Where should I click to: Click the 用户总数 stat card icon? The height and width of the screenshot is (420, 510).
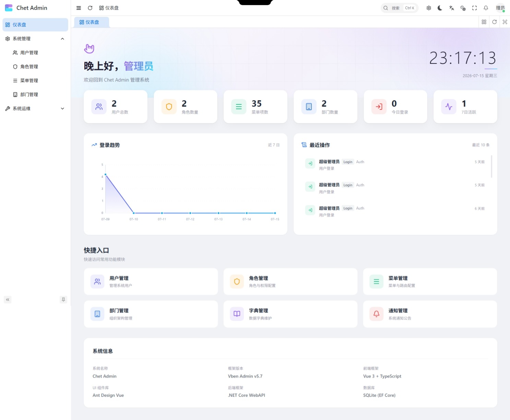[x=99, y=107]
